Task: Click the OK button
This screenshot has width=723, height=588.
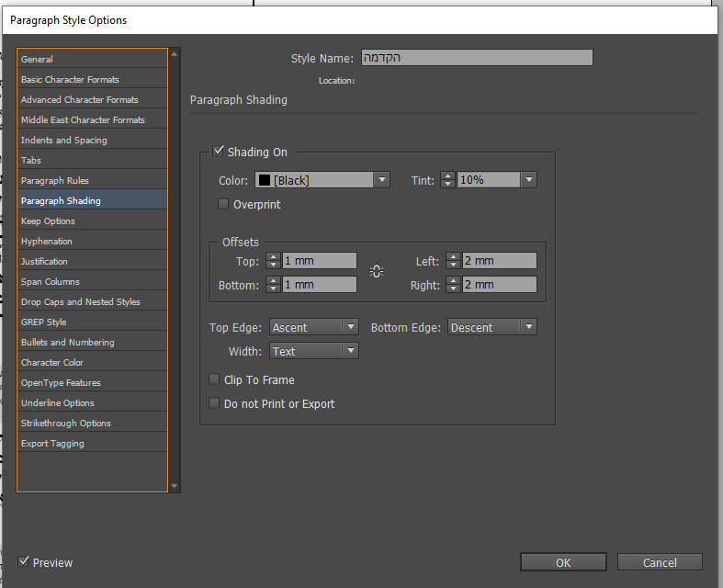Action: [x=563, y=562]
